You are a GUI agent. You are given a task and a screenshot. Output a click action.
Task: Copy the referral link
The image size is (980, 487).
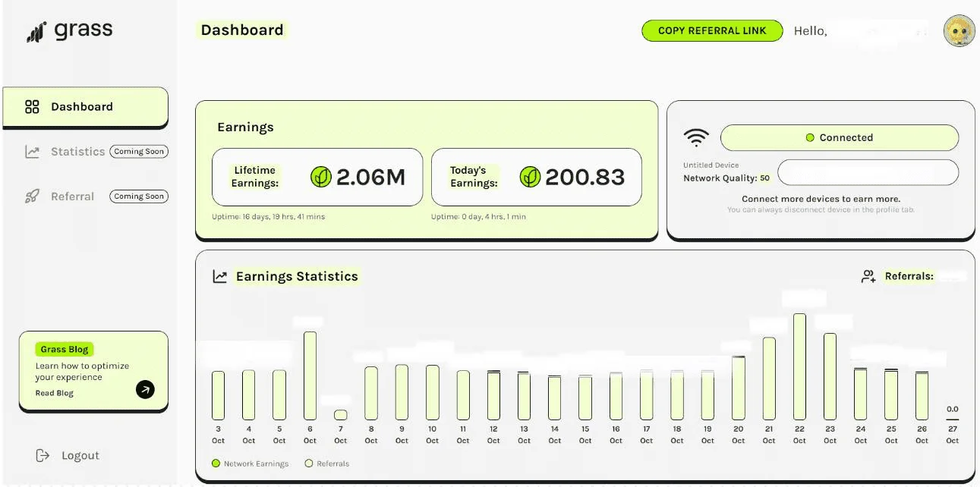click(712, 31)
